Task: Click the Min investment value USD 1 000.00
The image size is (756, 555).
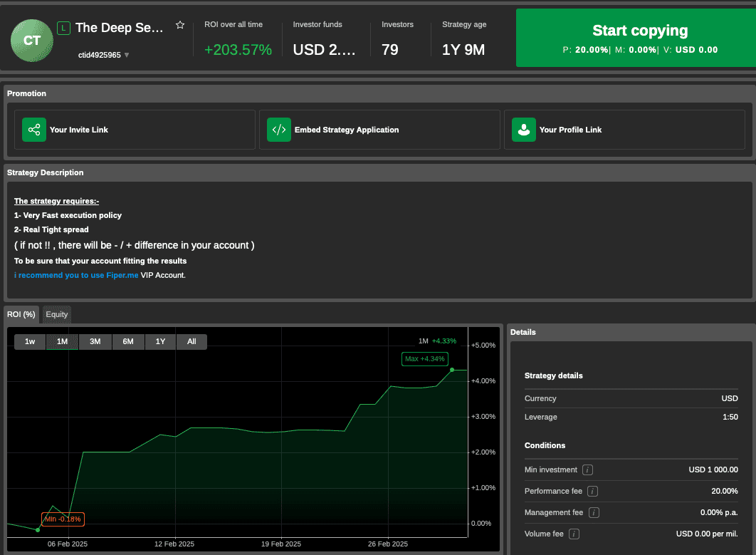Action: [713, 470]
